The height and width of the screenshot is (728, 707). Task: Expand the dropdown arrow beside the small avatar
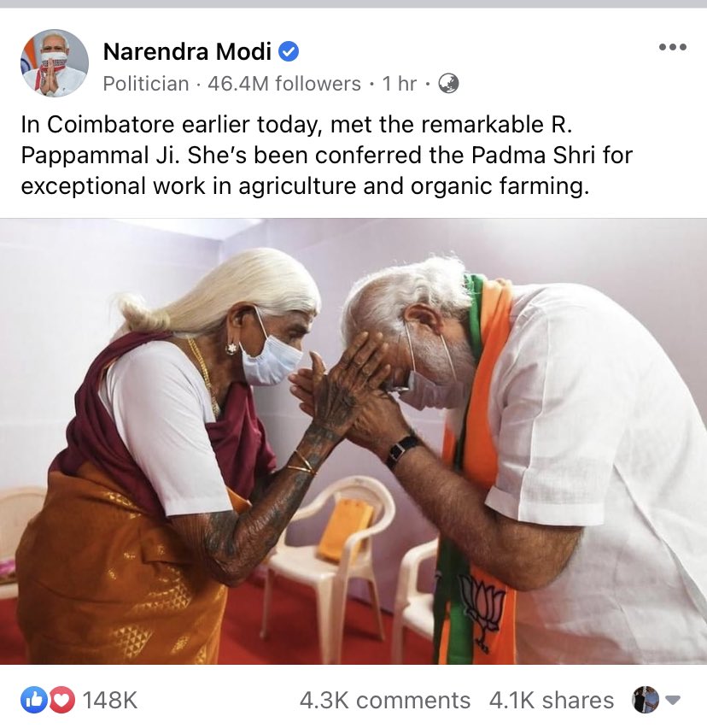point(673,700)
